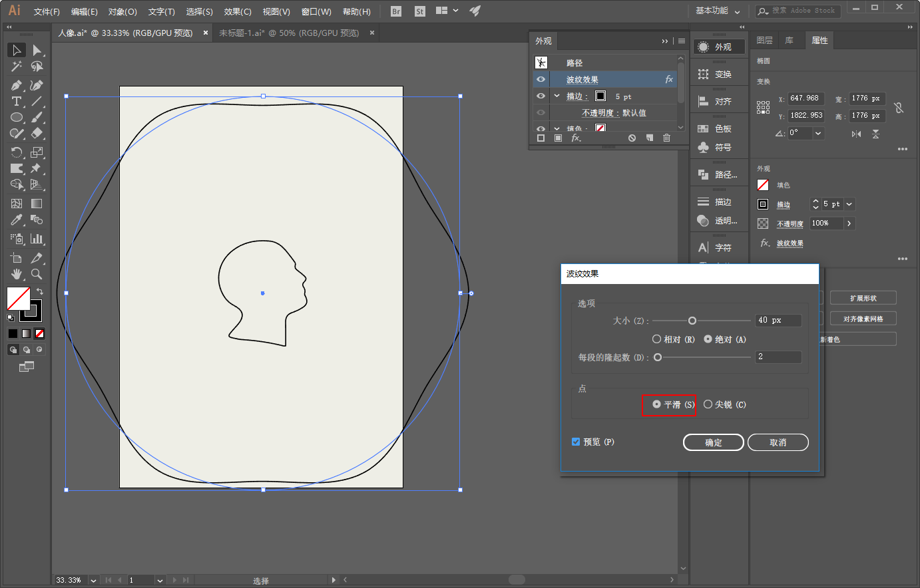Select the Eyedropper tool

[17, 220]
